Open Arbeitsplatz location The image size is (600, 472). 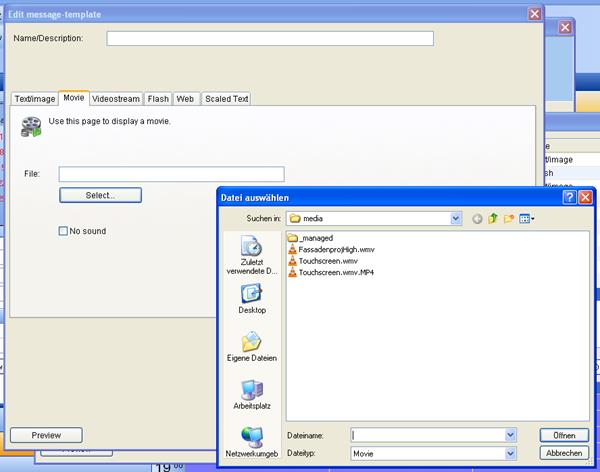251,394
